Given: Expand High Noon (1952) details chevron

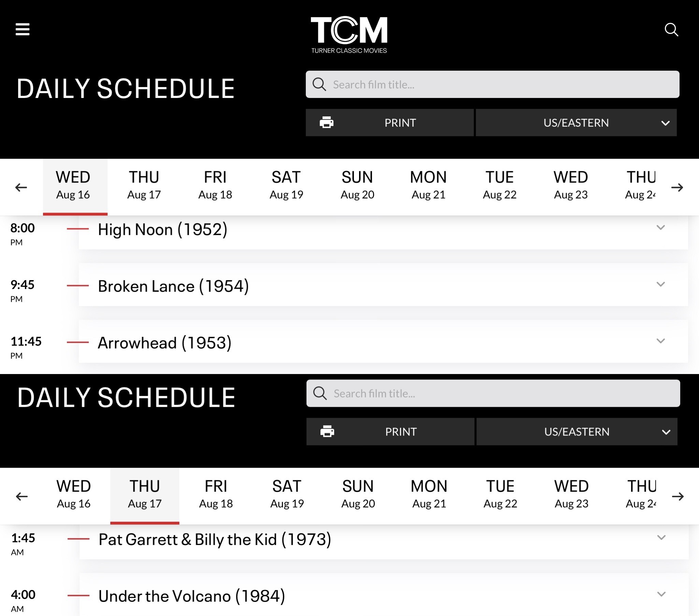Looking at the screenshot, I should [x=661, y=227].
